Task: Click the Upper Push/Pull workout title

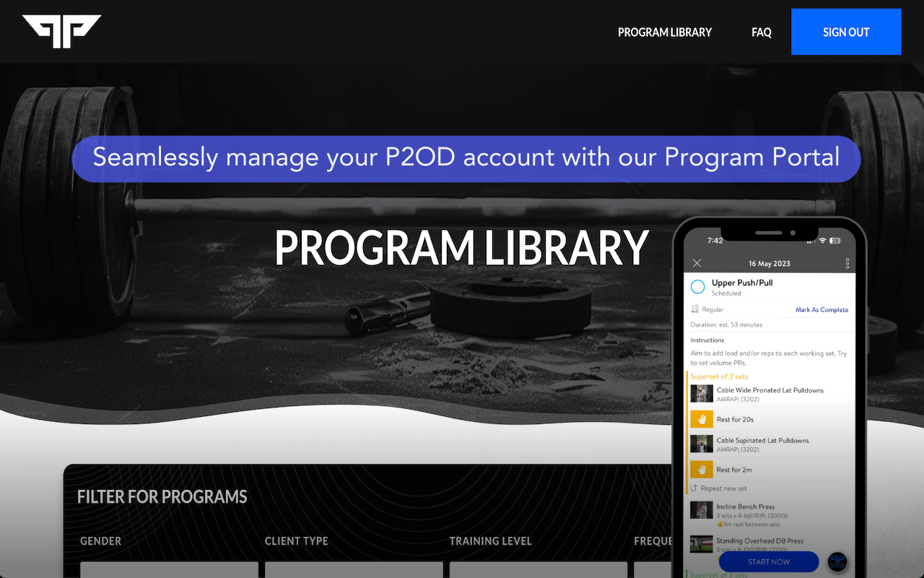Action: tap(742, 282)
